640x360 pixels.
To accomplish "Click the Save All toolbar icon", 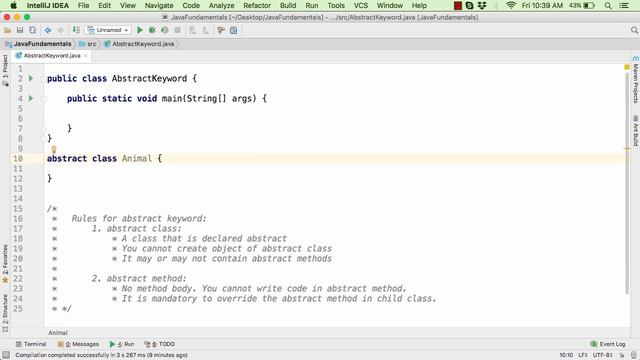I will click(20, 30).
